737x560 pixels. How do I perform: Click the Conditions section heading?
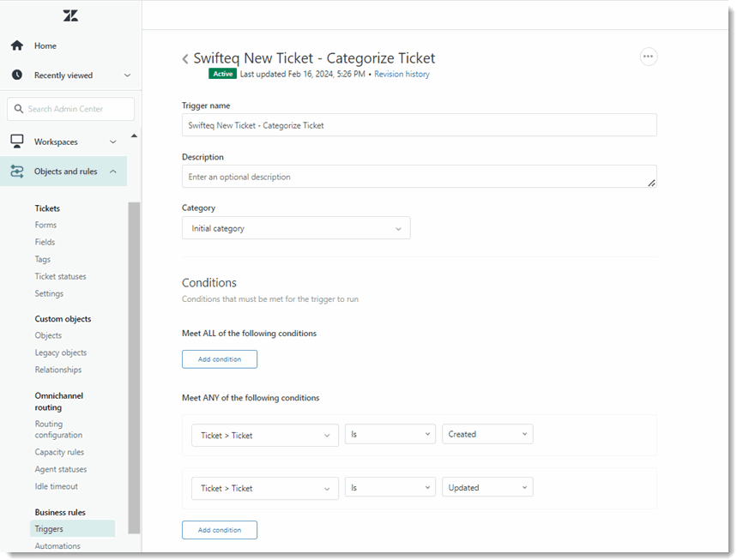click(x=209, y=283)
